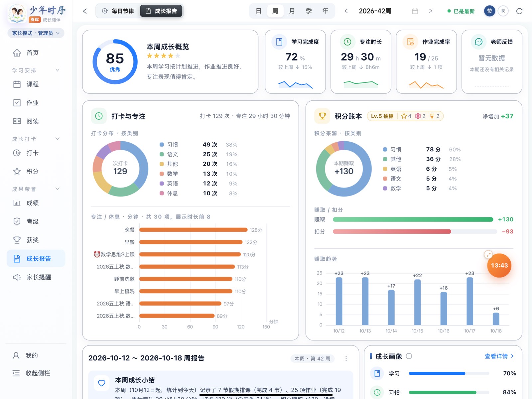532x399 pixels.
Task: Click 晚餐 128分 bar in chart
Action: [194, 230]
